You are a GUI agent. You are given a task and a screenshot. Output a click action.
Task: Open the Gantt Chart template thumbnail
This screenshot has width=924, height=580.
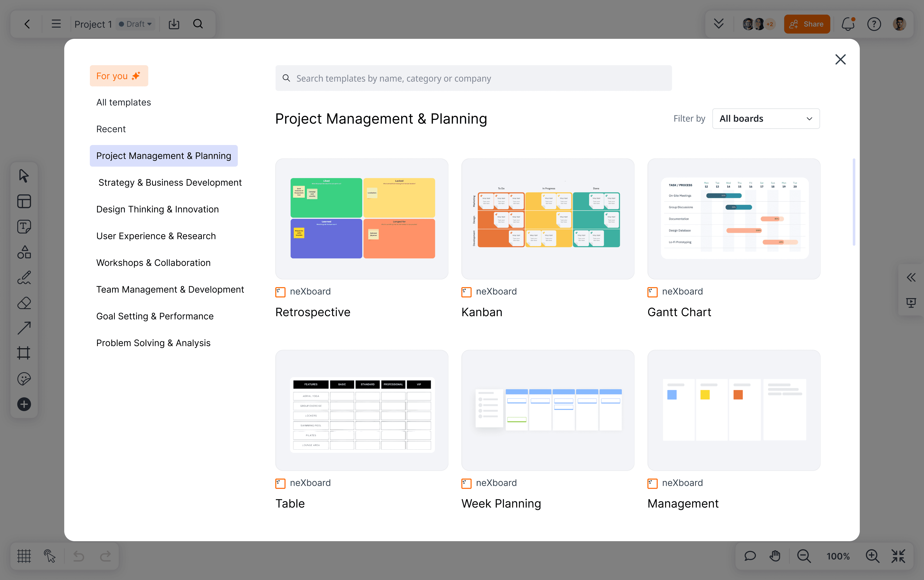(733, 219)
